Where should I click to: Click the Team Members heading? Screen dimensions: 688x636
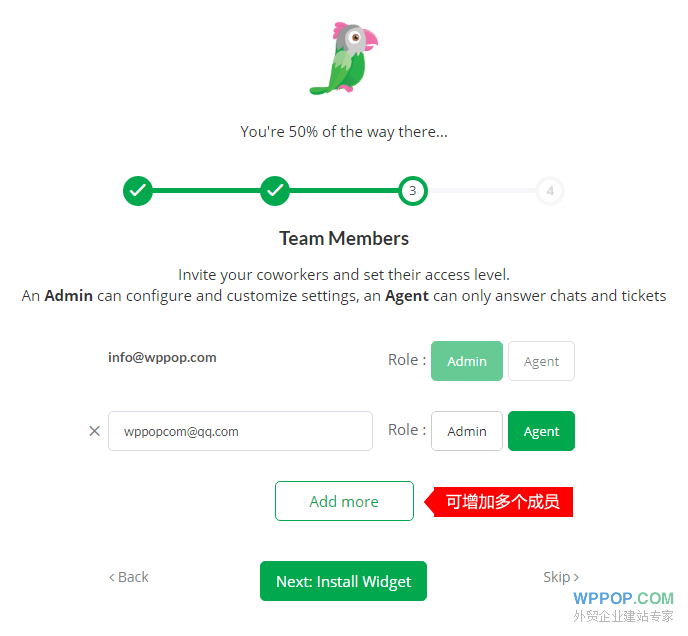coord(344,239)
